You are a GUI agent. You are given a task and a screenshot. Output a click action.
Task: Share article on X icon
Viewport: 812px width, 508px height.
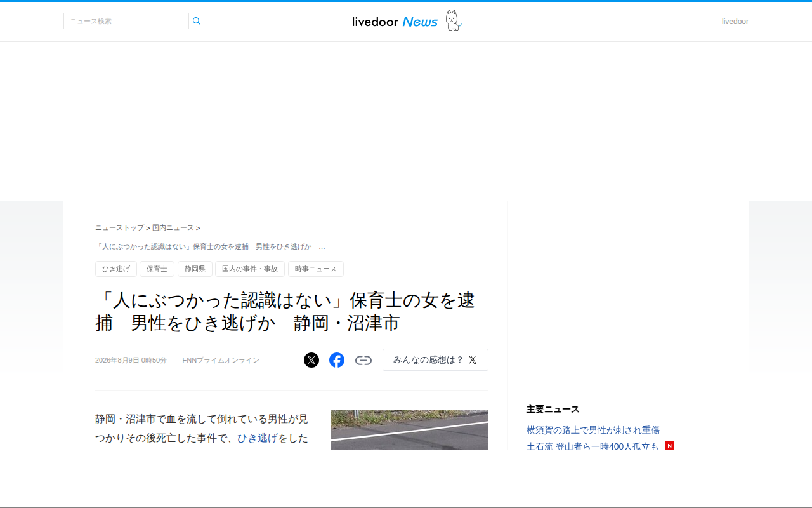tap(311, 360)
